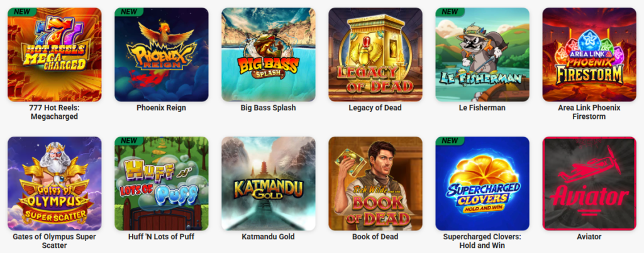Click the NEW badge on Huff 'N Lots of Puff
This screenshot has height=253, width=644.
[x=128, y=140]
